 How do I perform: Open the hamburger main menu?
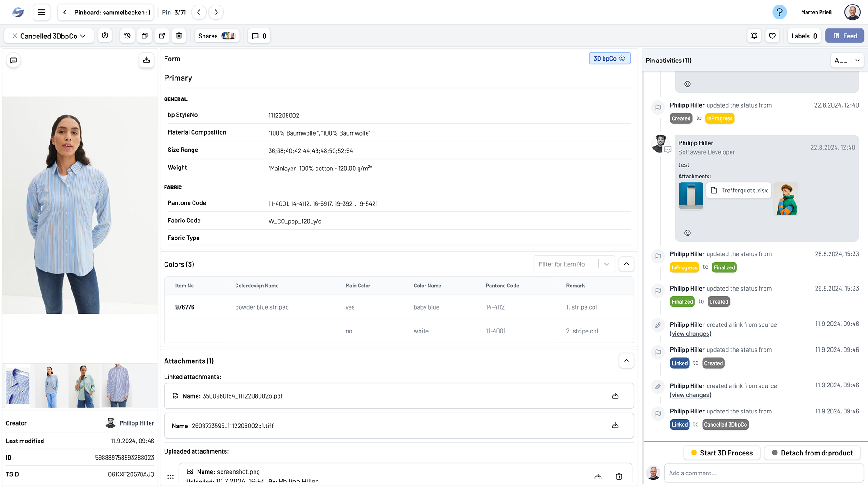42,12
